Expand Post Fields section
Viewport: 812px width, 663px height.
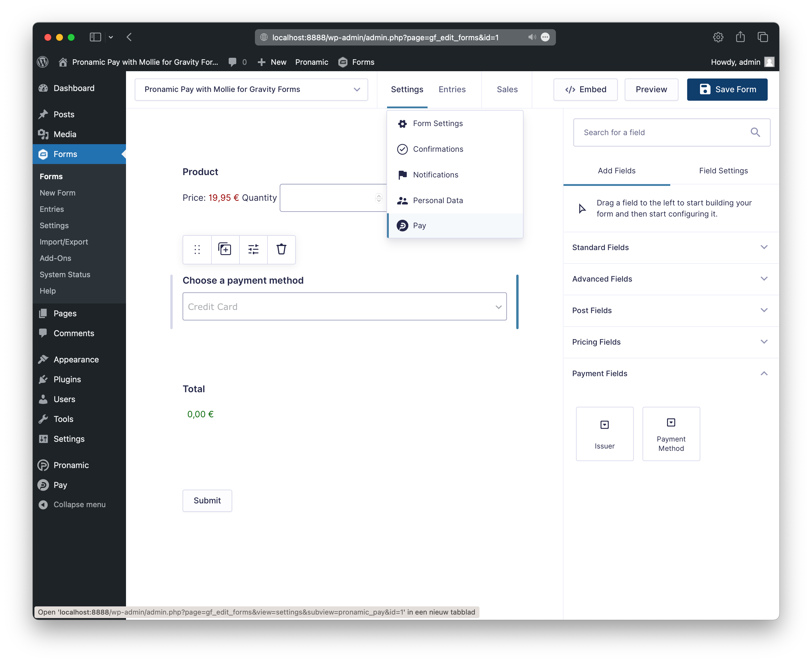[671, 310]
